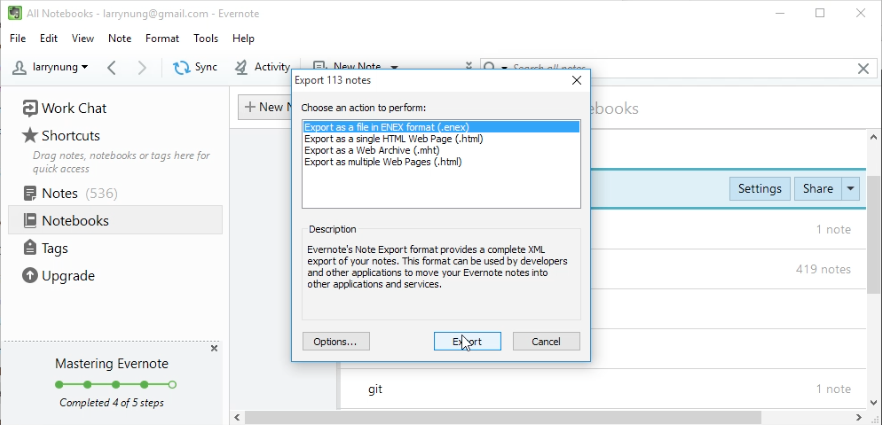Viewport: 882px width, 425px height.
Task: Maximize the Evernote window
Action: click(x=820, y=13)
